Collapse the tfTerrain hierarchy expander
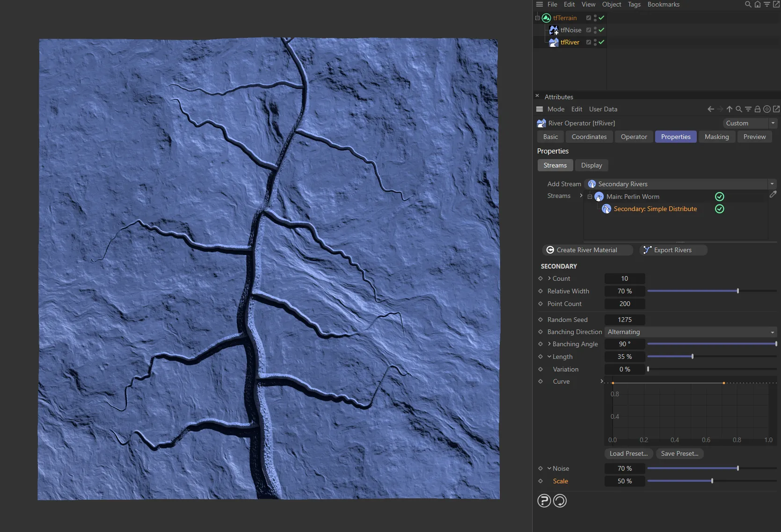781x532 pixels. tap(537, 18)
